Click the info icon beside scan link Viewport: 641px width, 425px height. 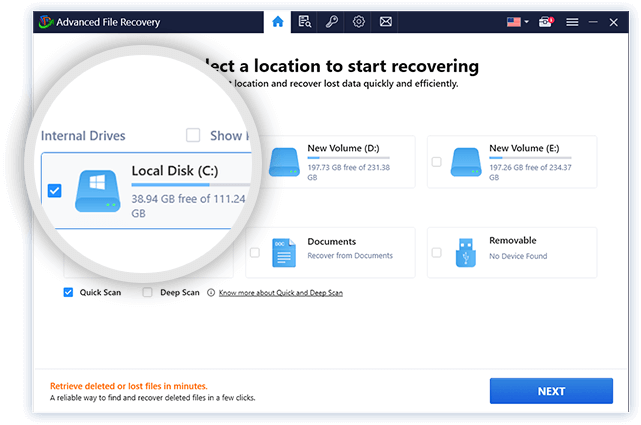pyautogui.click(x=211, y=293)
